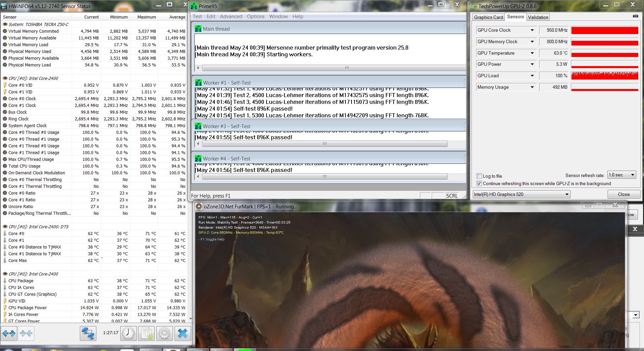
Task: Open HWiNFO remote computers network icon
Action: (x=88, y=333)
